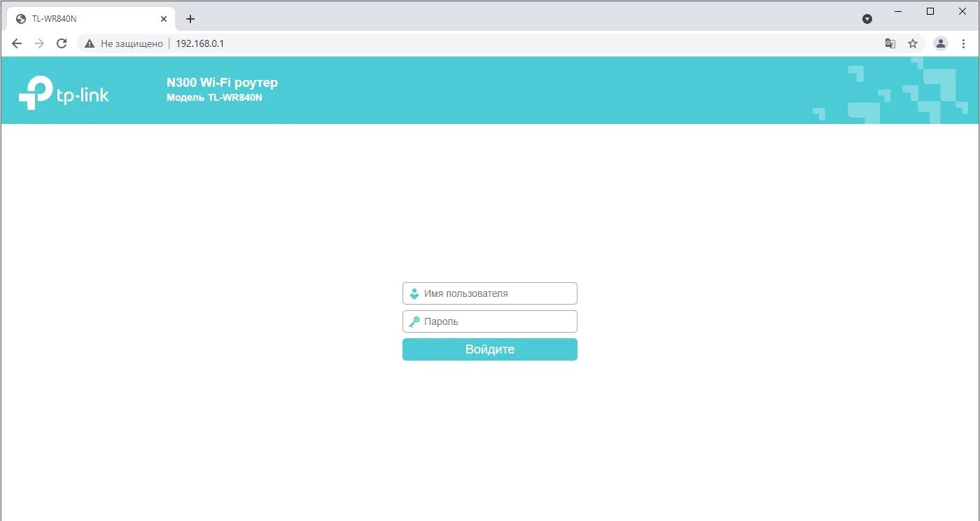
Task: Close the TL-WR840N tab
Action: pyautogui.click(x=164, y=19)
